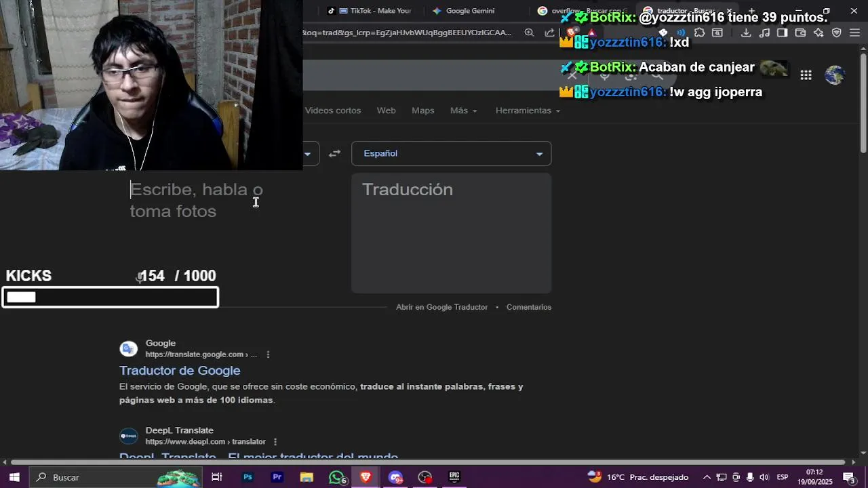
Task: Switch to Brave browser in taskbar
Action: pyautogui.click(x=366, y=477)
